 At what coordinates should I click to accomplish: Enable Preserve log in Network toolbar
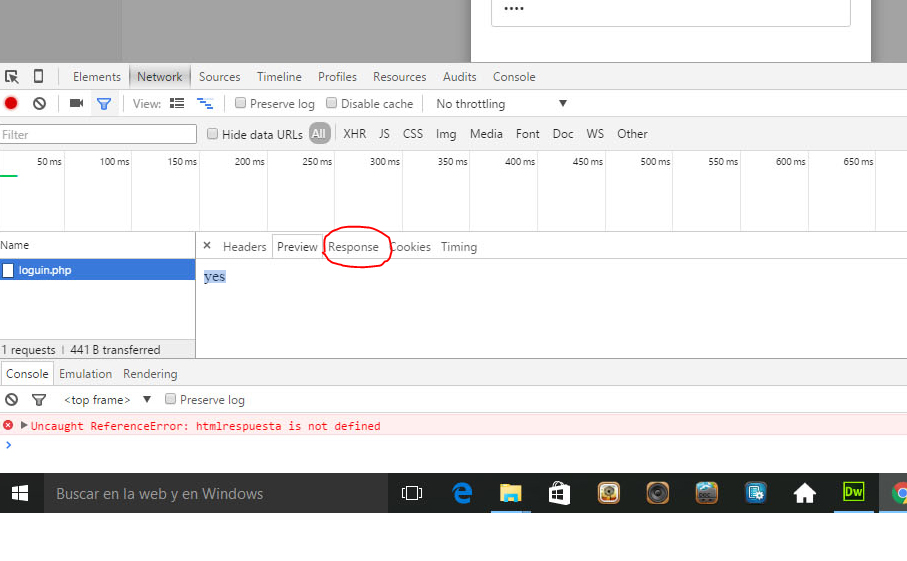[241, 104]
